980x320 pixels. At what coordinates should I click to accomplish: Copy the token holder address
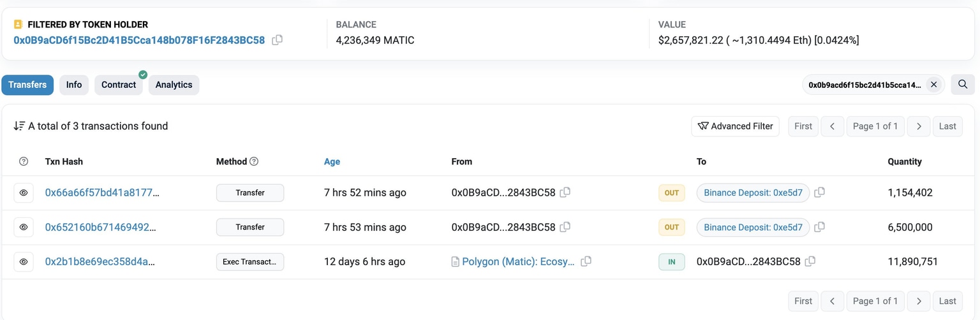(x=277, y=40)
